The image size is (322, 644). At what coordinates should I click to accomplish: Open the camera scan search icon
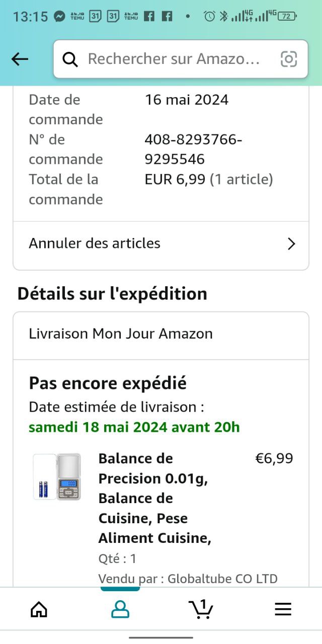pyautogui.click(x=289, y=59)
